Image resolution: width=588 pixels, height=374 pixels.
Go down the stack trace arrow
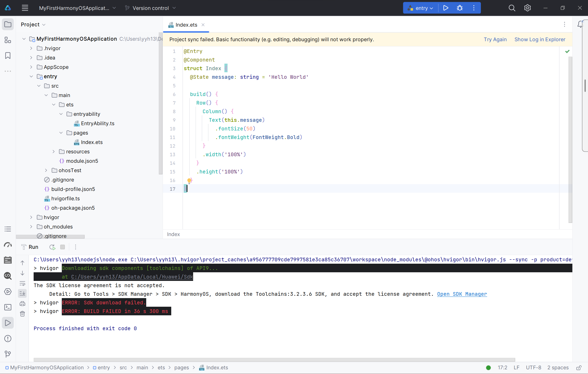tap(22, 273)
